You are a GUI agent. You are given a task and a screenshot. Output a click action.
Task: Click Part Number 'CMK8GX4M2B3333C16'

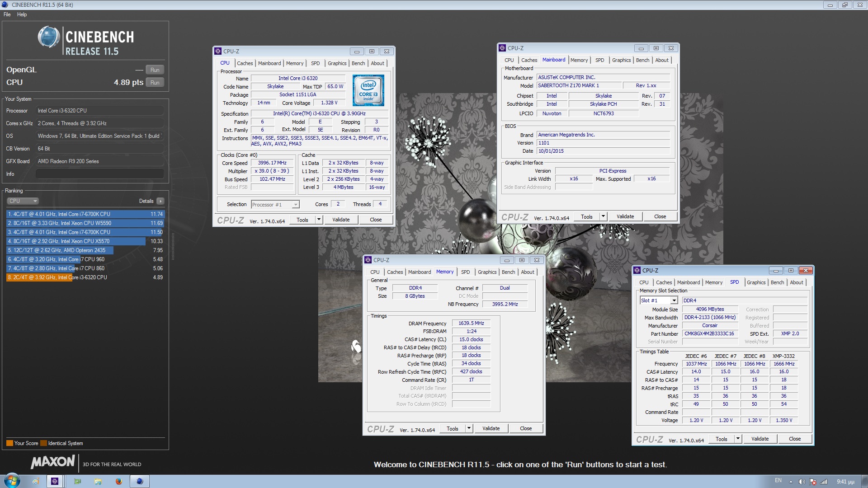(709, 333)
